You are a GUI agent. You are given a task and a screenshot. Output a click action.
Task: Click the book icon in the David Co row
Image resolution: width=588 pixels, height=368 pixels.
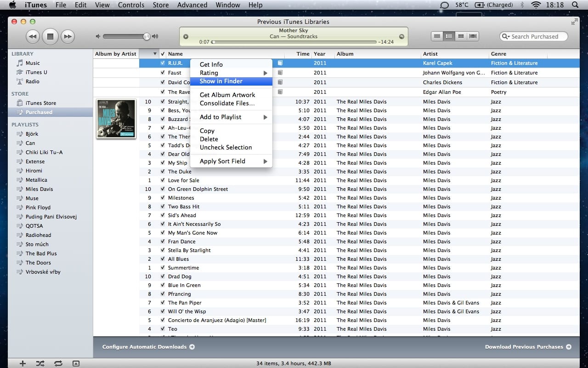coord(280,82)
